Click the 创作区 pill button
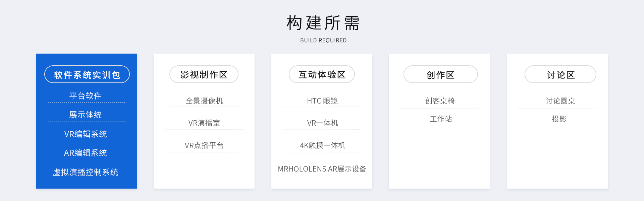Image resolution: width=644 pixels, height=201 pixels. 440,74
